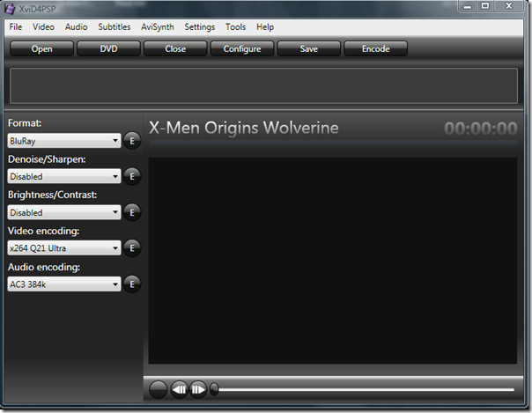Edit Brightness/Contrast preset with E button
Viewport: 532px width, 413px height.
click(x=132, y=212)
